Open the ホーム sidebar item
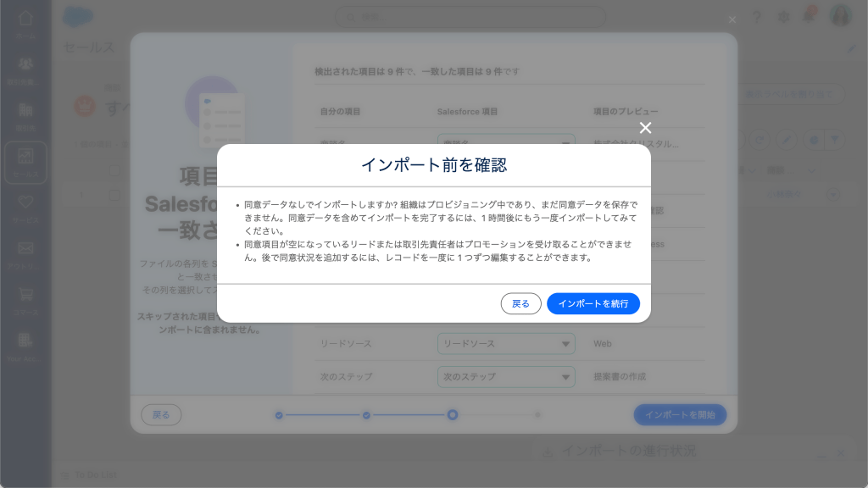The image size is (868, 488). [x=25, y=25]
